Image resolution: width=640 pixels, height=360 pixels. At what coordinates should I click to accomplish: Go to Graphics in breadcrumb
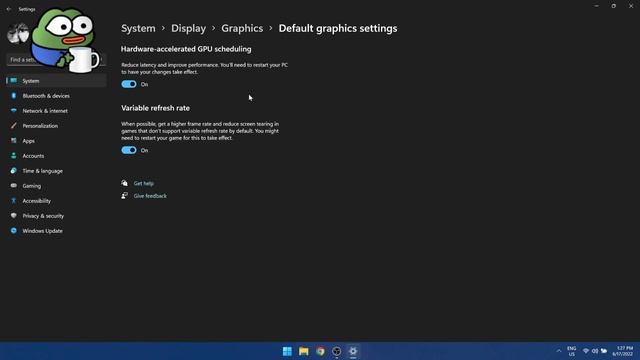242,28
